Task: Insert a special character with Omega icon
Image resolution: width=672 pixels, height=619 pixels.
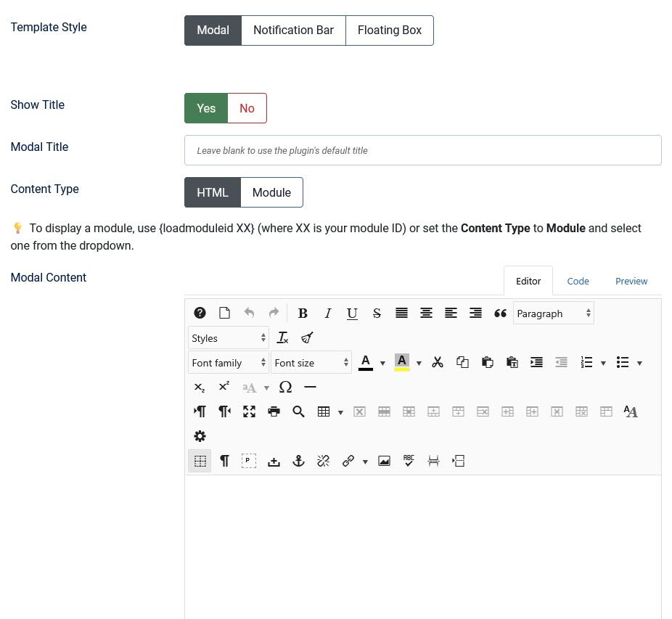Action: (285, 387)
